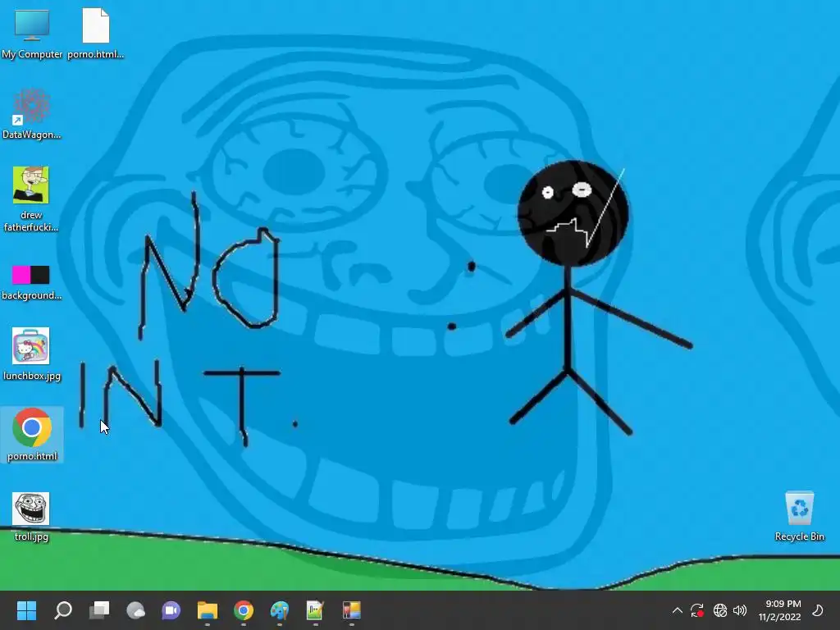The width and height of the screenshot is (840, 630).
Task: Open network settings from the globe tray icon
Action: coord(720,610)
